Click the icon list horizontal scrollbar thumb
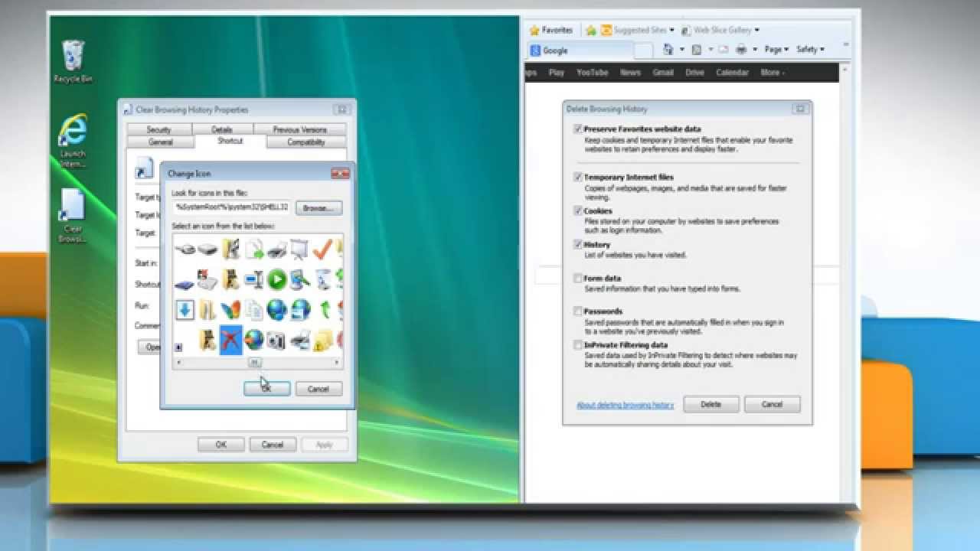Viewport: 980px width, 551px height. point(256,362)
